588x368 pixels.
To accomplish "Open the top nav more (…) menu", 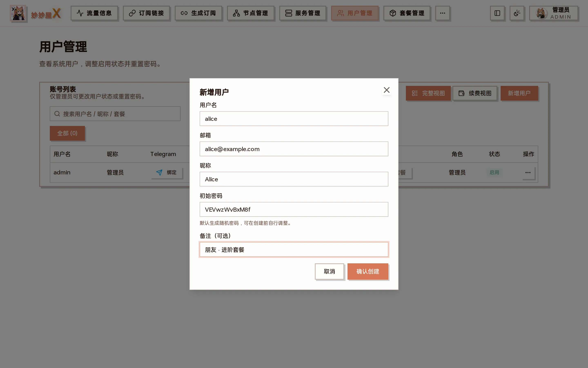I will click(x=442, y=13).
